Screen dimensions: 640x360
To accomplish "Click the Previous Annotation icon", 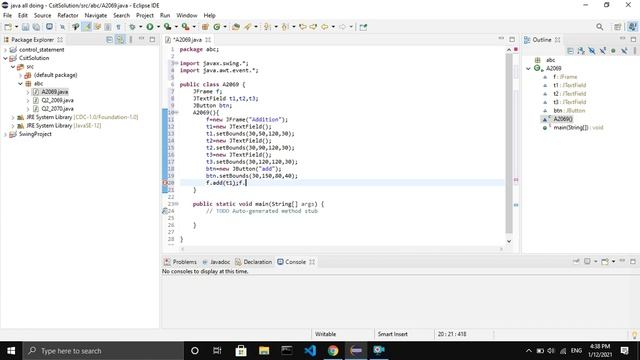I will [x=285, y=27].
